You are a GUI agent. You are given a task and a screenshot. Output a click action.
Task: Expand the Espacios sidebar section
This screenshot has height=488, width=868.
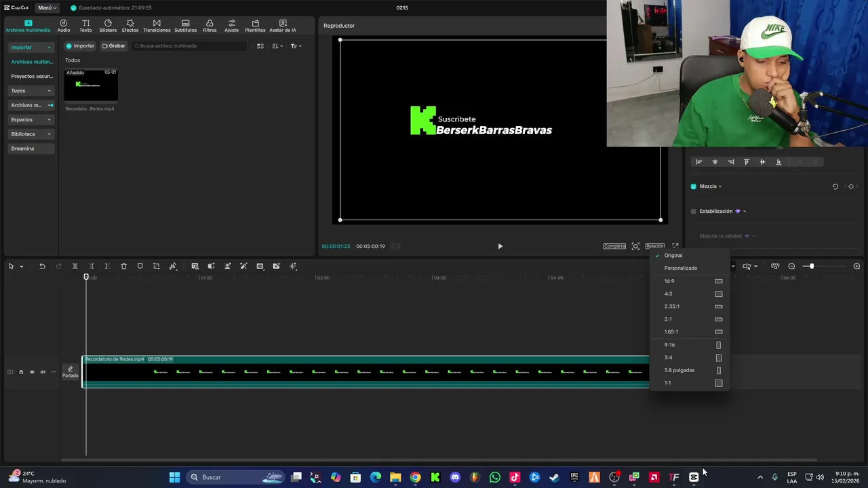49,120
